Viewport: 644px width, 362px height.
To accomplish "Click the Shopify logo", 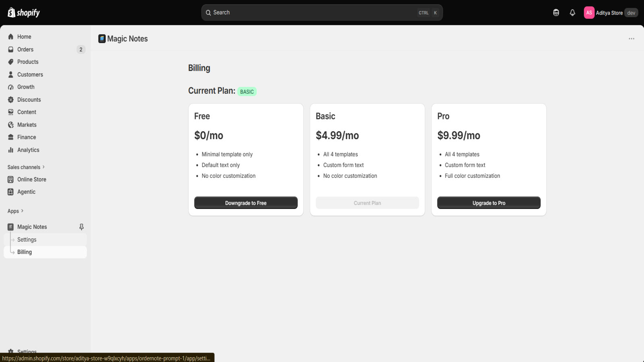I will click(x=24, y=12).
